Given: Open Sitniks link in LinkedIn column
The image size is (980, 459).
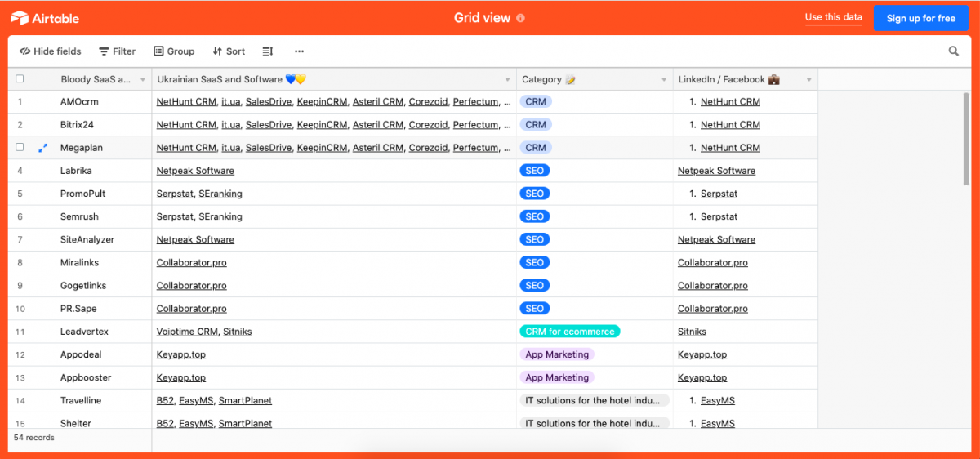Looking at the screenshot, I should [692, 332].
